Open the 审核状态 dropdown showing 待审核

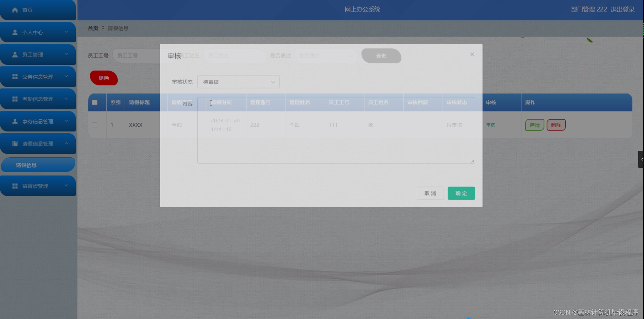click(238, 82)
